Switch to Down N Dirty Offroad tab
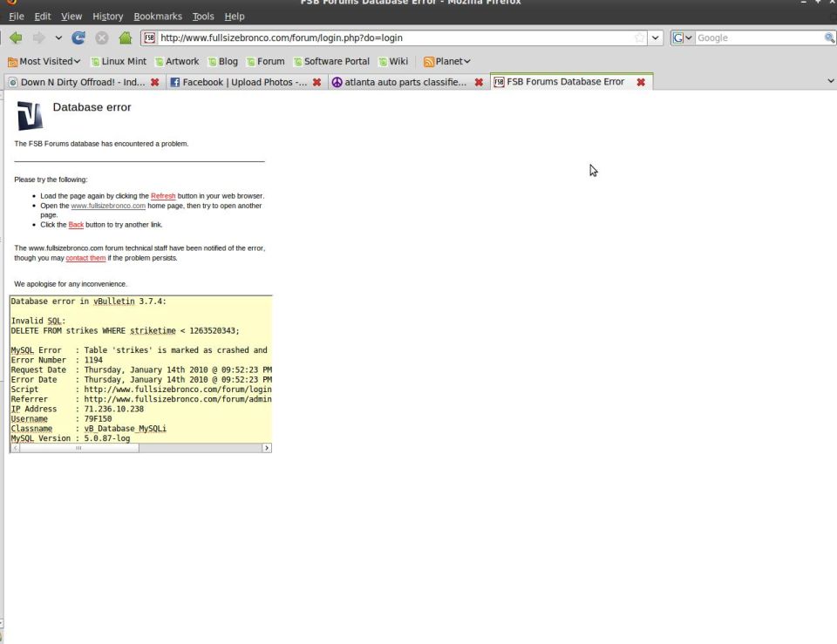Screen dimensions: 837x644 pyautogui.click(x=83, y=82)
